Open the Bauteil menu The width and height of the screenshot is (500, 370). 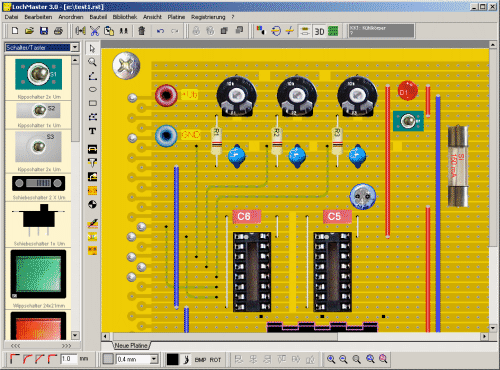pyautogui.click(x=98, y=17)
